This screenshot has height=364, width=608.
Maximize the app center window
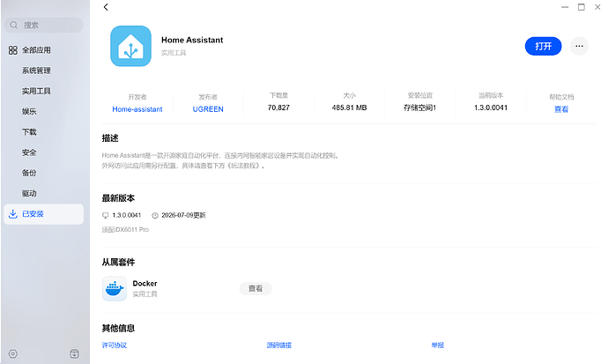coord(582,7)
